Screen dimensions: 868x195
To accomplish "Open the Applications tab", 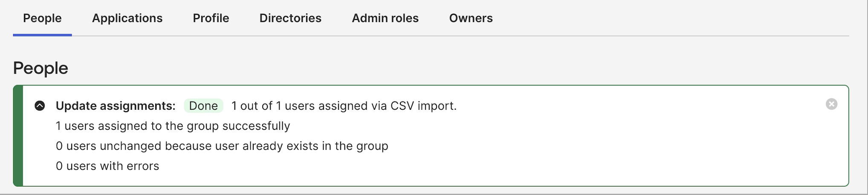I will point(127,18).
